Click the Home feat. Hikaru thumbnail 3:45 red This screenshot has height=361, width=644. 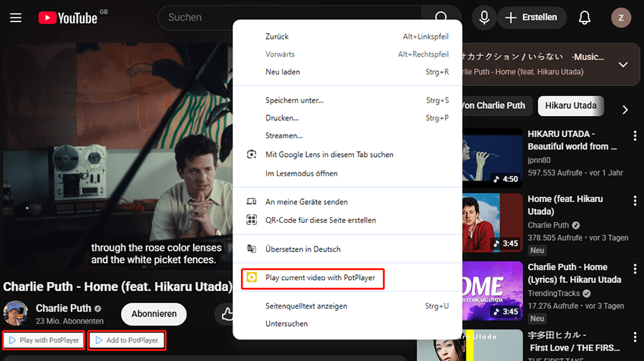[492, 223]
